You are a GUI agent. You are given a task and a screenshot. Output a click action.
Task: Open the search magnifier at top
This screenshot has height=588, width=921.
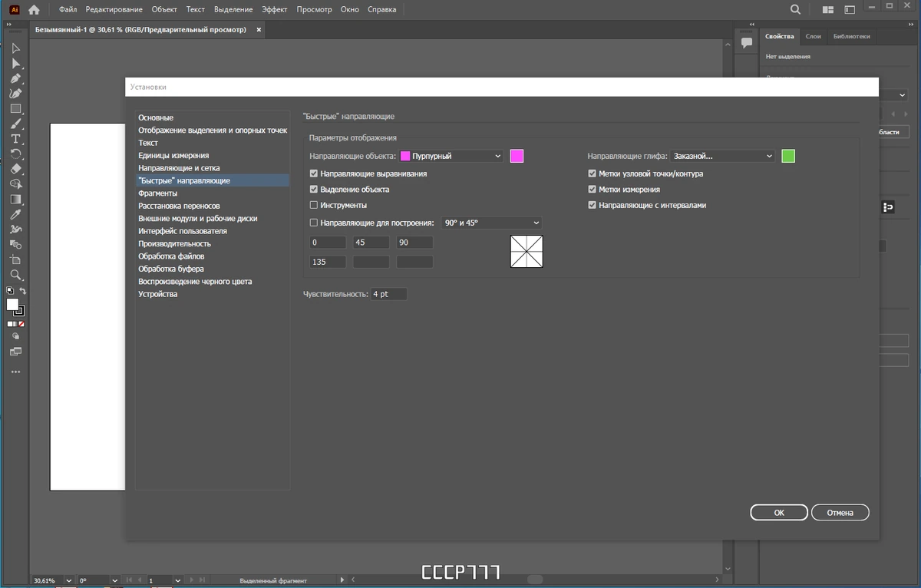tap(796, 9)
